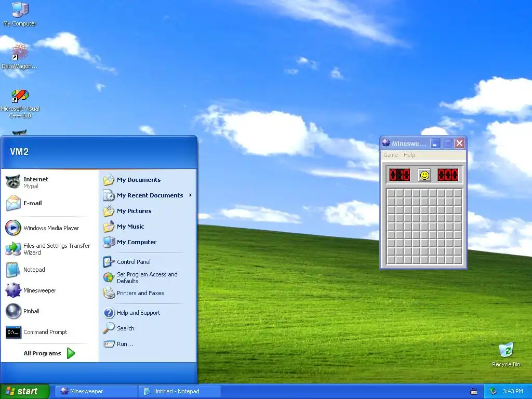Open the Help menu in Minesweeper

(x=409, y=155)
